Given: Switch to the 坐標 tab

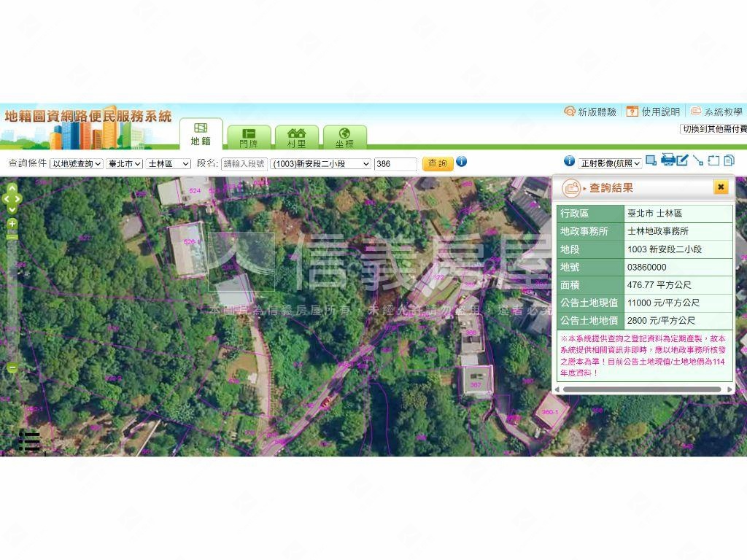Looking at the screenshot, I should [x=344, y=138].
